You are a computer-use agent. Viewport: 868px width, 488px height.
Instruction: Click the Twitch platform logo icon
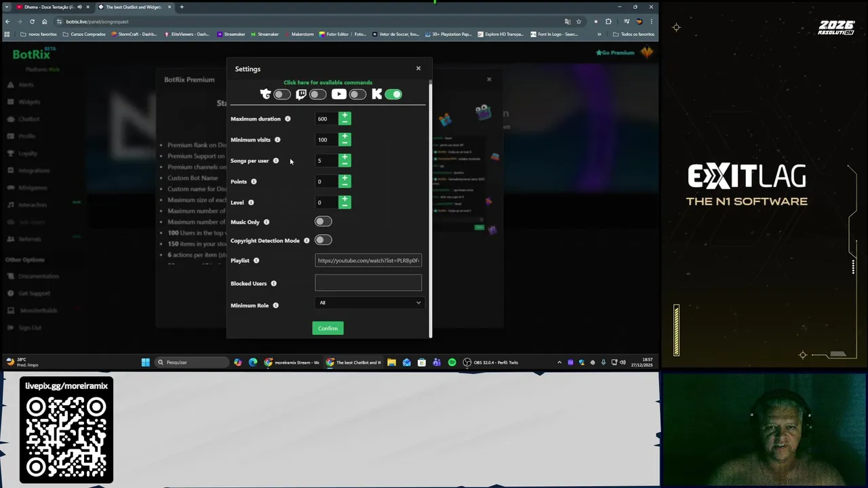(x=301, y=94)
